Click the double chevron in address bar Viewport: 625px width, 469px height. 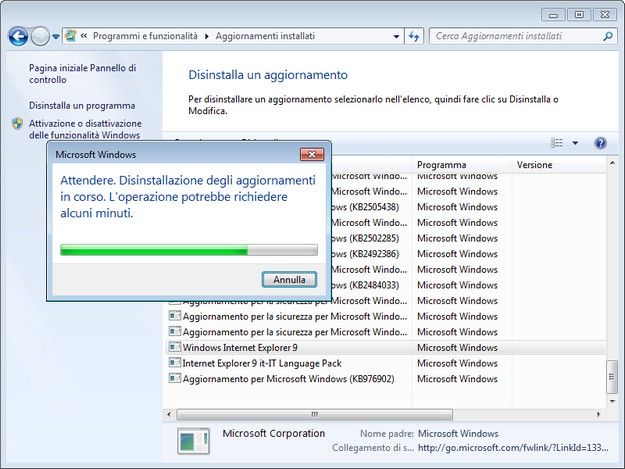(84, 36)
